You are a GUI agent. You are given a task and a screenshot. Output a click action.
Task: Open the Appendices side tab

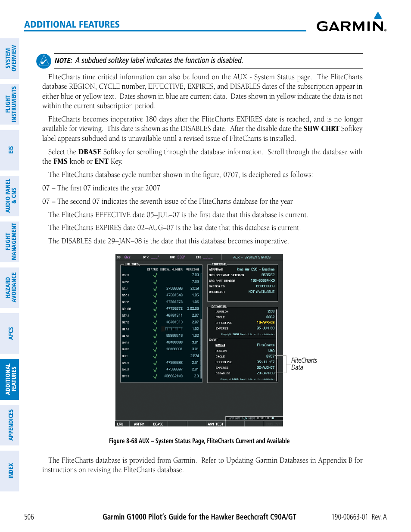tap(9, 425)
